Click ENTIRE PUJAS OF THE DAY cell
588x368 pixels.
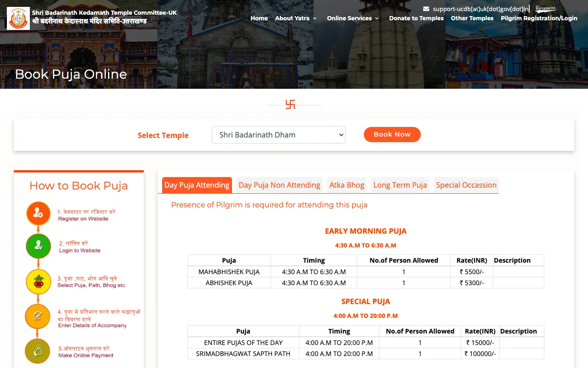pyautogui.click(x=243, y=343)
